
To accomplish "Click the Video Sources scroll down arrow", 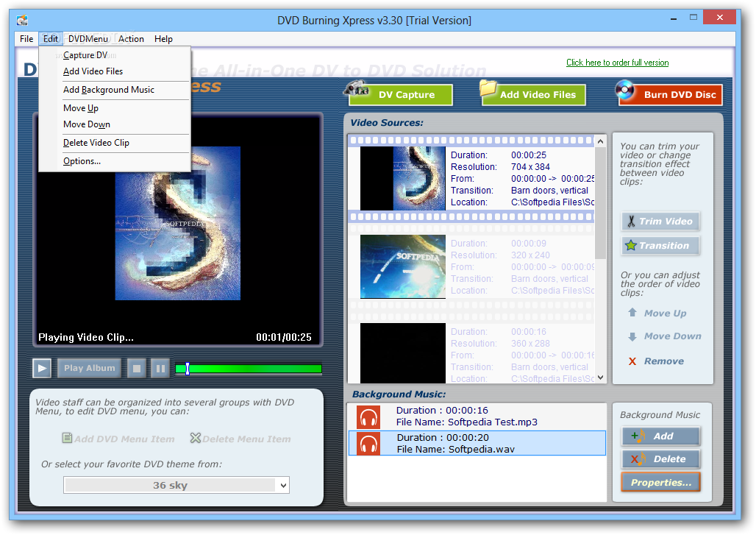I will click(x=600, y=378).
